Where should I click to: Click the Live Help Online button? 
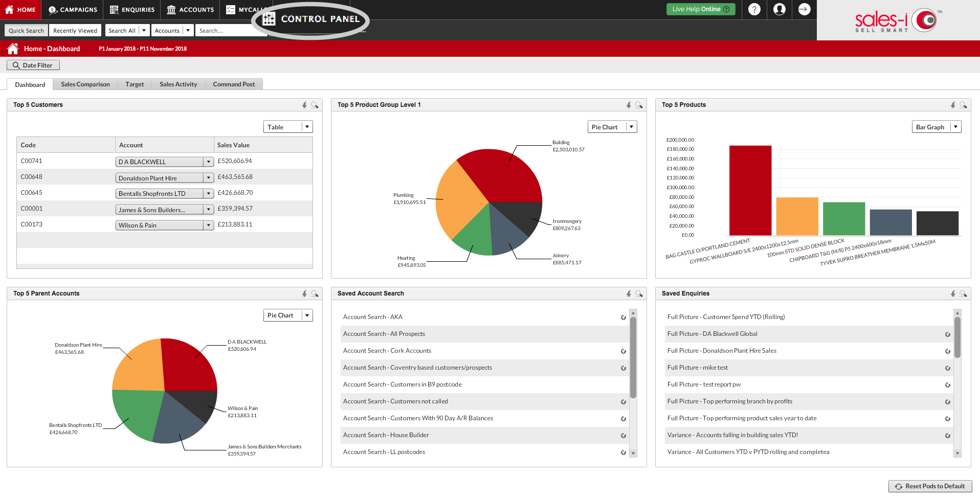click(701, 9)
